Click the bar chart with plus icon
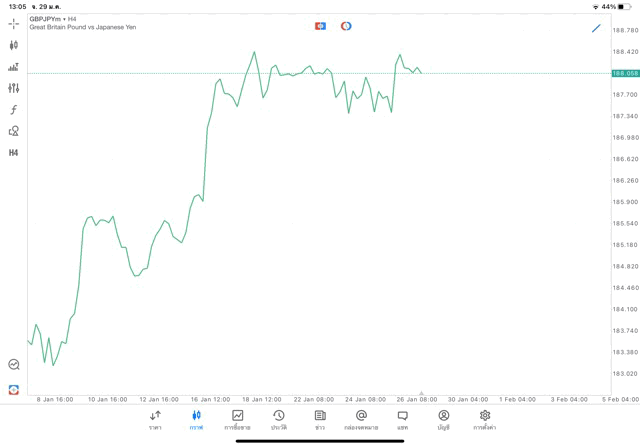 coord(14,67)
